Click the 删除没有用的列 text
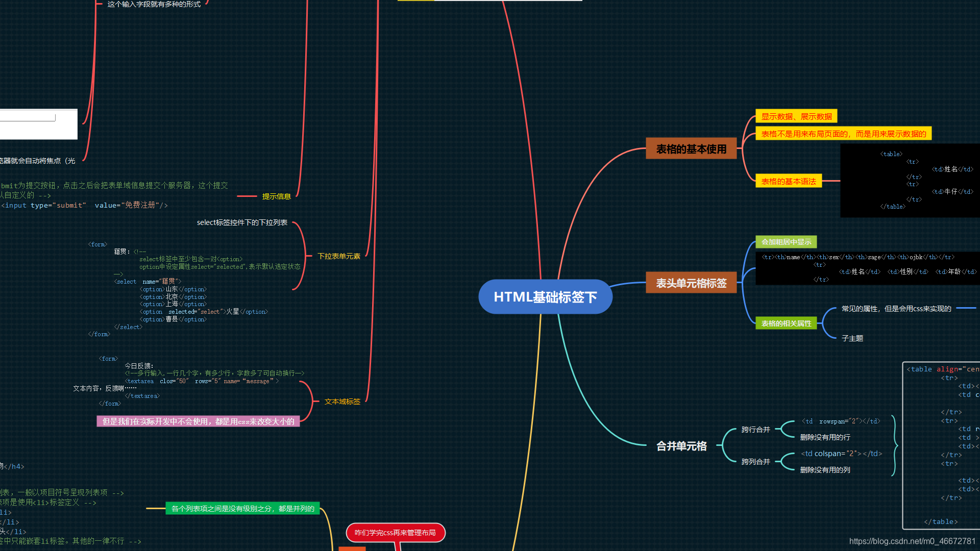 (x=825, y=470)
